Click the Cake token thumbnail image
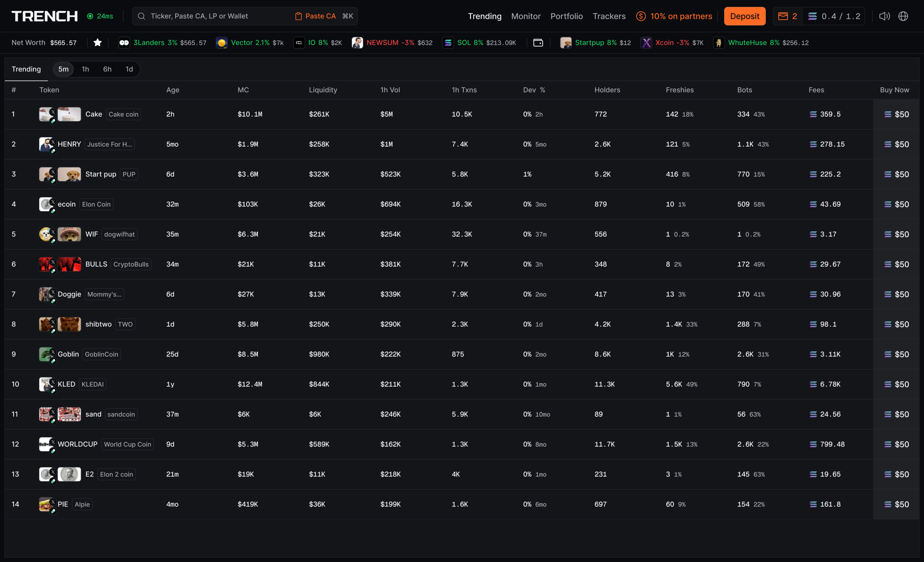The image size is (924, 562). tap(69, 114)
